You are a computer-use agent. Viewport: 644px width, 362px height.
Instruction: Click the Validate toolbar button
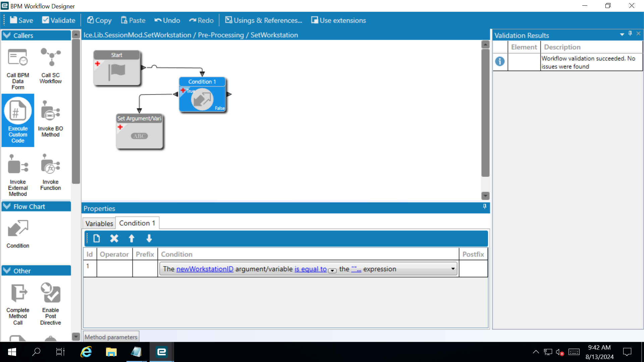(59, 20)
